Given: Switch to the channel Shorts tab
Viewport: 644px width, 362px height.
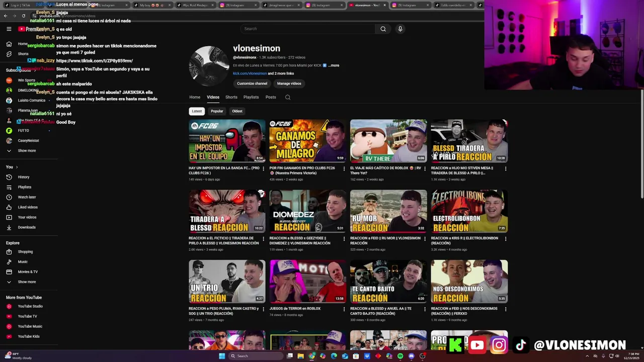Looking at the screenshot, I should click(231, 97).
